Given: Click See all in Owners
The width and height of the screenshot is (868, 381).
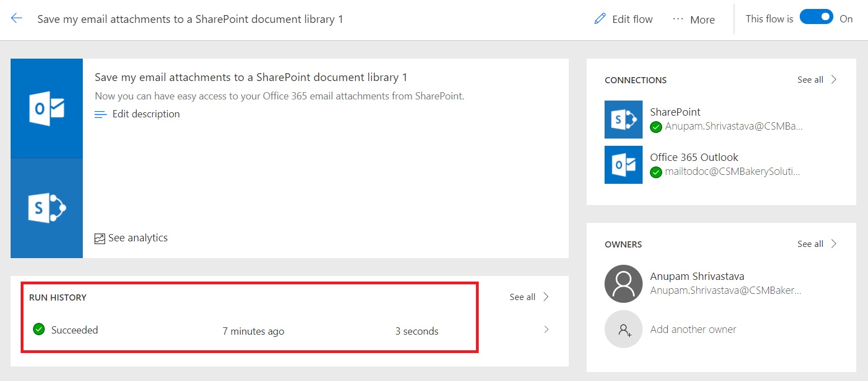Looking at the screenshot, I should (810, 244).
